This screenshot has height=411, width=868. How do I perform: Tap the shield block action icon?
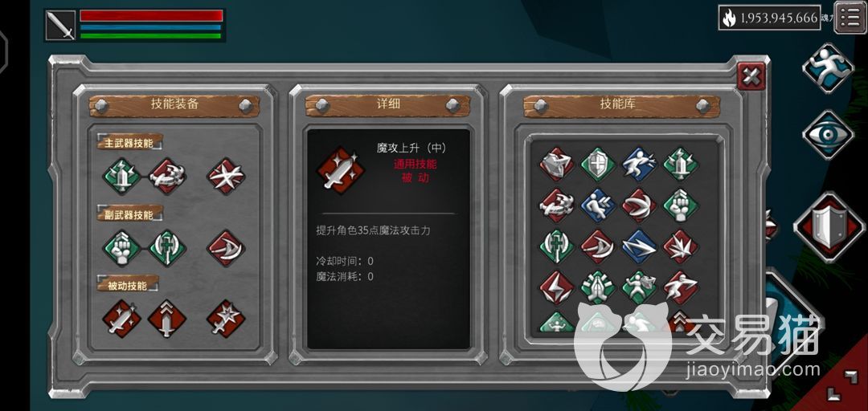click(829, 226)
